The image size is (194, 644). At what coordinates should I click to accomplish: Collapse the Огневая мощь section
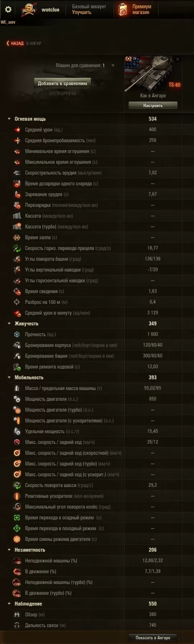9,119
